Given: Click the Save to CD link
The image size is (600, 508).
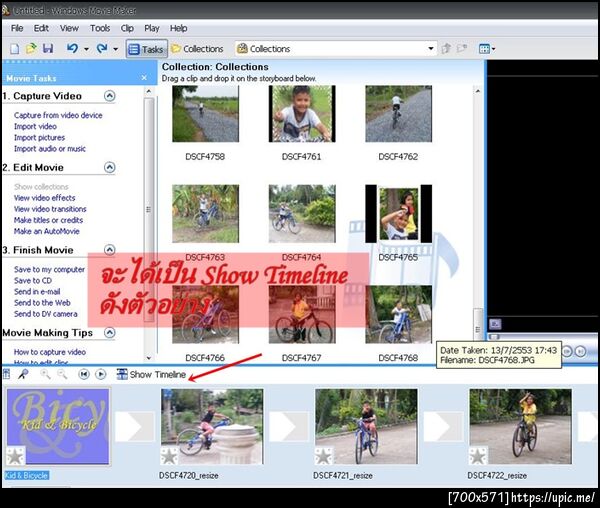Looking at the screenshot, I should point(33,280).
